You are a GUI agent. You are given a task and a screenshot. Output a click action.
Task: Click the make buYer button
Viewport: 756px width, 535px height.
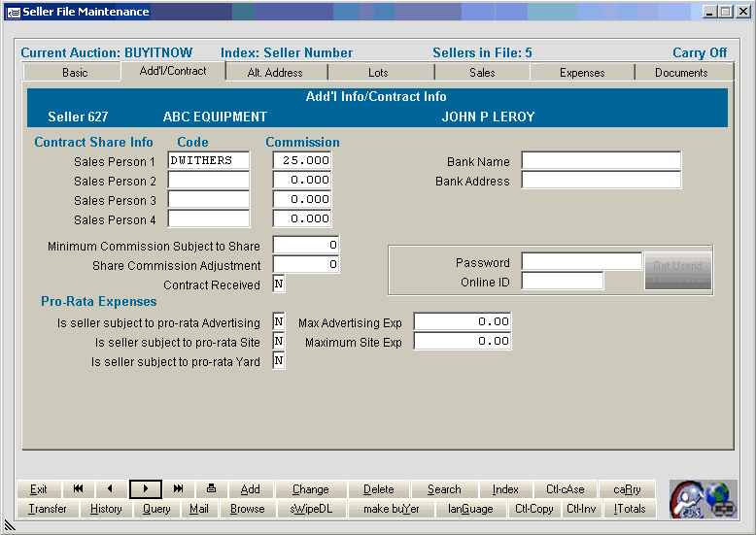click(390, 509)
